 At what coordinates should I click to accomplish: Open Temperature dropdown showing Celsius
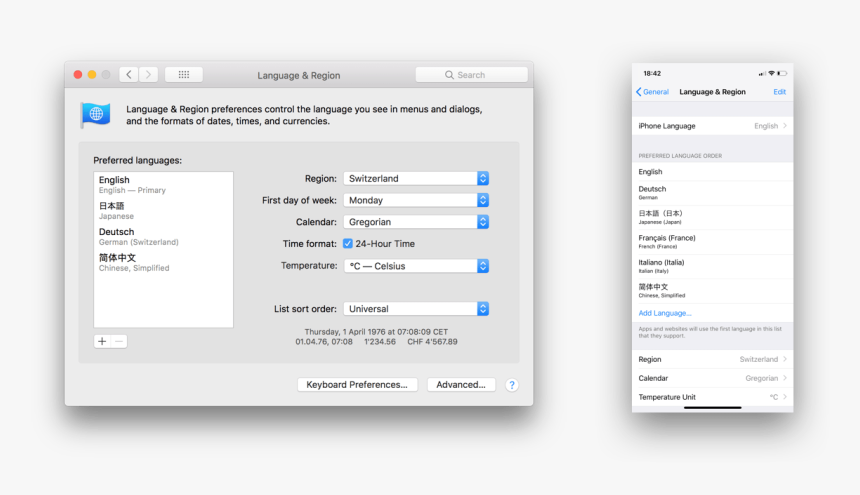[x=416, y=266]
